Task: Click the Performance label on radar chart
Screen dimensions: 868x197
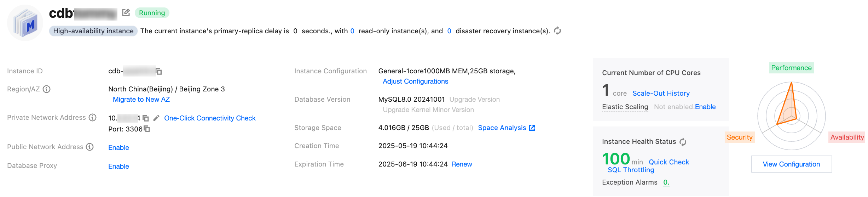Action: 791,68
